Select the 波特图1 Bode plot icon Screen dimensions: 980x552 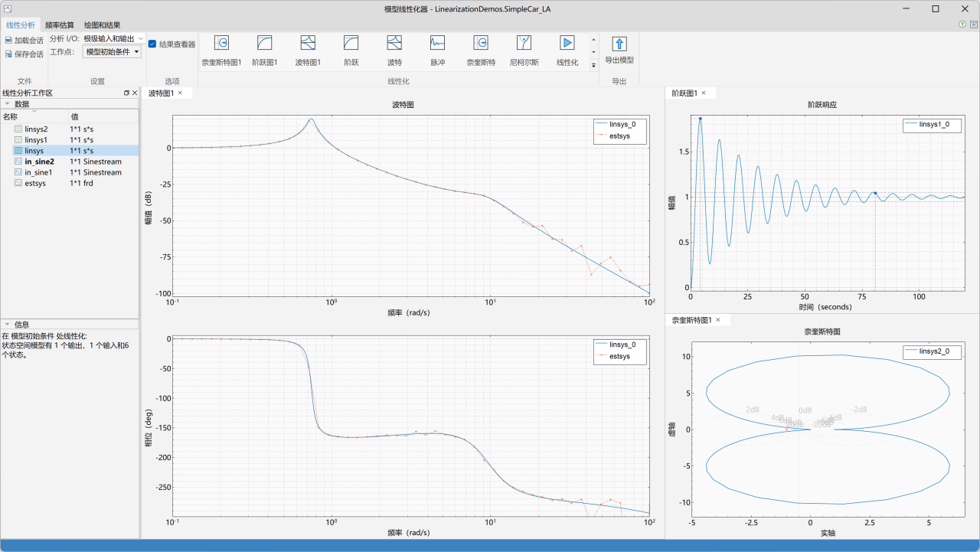tap(308, 44)
